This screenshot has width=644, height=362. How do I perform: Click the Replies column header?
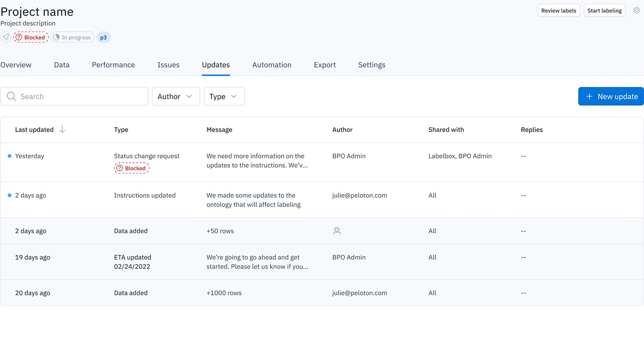click(x=532, y=129)
